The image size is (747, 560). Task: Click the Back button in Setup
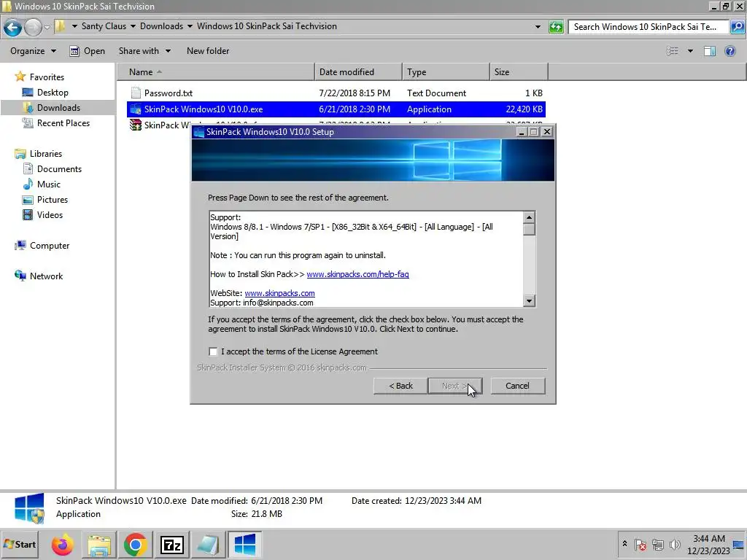coord(400,386)
